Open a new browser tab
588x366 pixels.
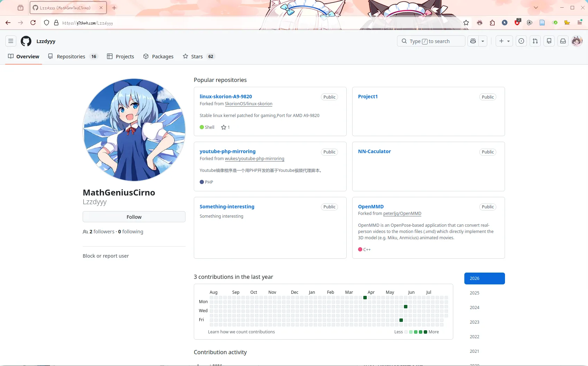tap(114, 8)
